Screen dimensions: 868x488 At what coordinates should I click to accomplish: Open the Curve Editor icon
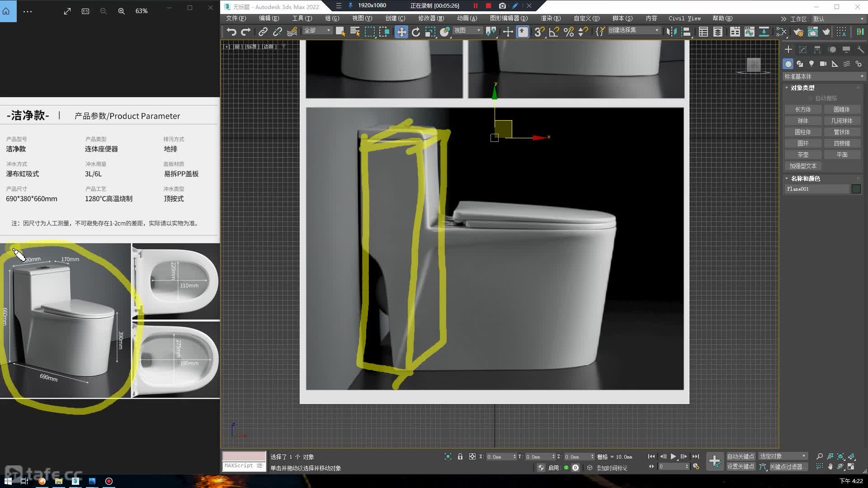[x=750, y=32]
